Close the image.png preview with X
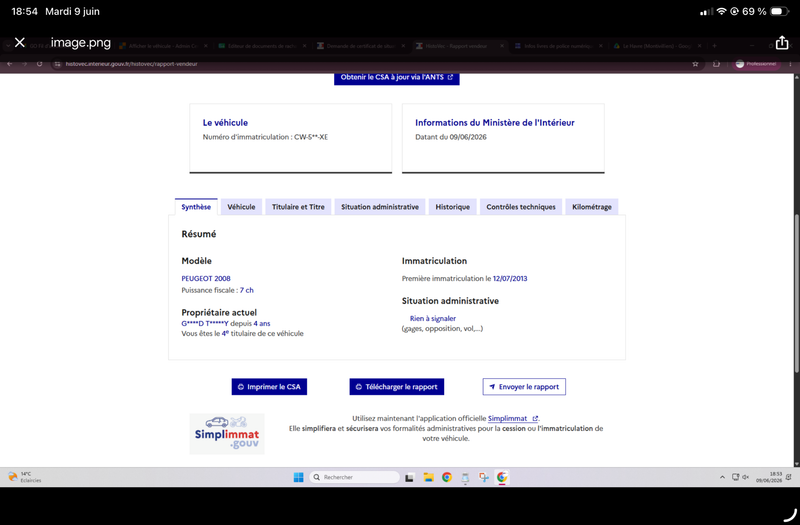 (x=20, y=42)
